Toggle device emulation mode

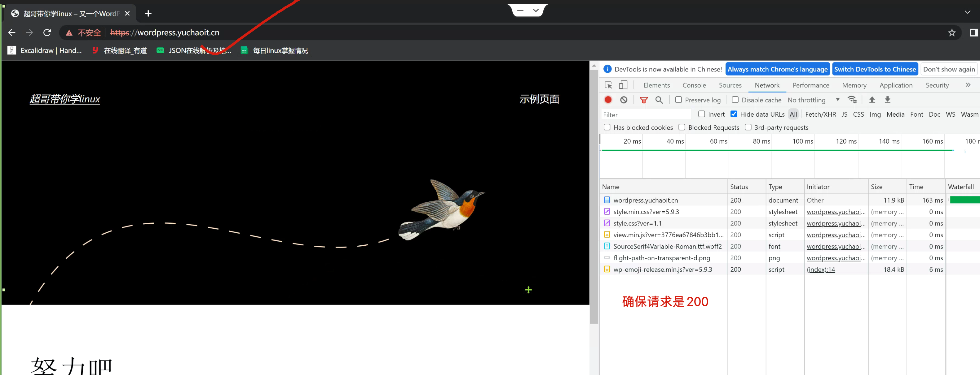coord(623,85)
